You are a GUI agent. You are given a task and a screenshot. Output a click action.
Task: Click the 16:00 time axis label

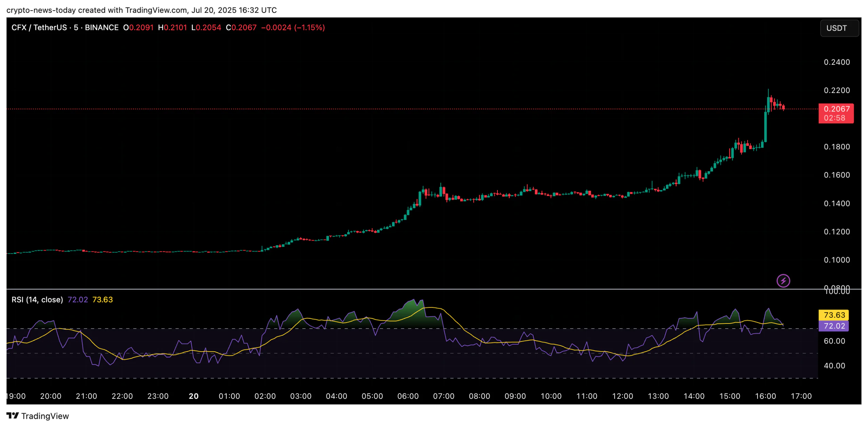(x=765, y=396)
